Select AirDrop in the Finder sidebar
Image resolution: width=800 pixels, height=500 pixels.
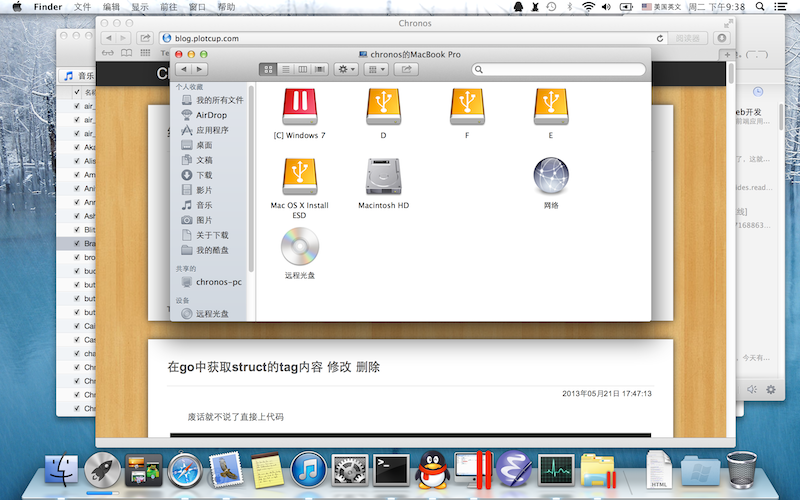(x=210, y=115)
